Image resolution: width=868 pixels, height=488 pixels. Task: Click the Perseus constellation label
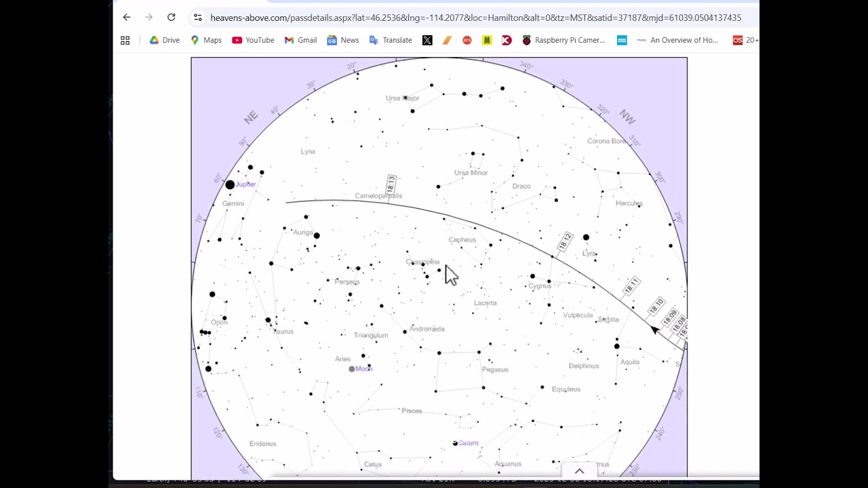click(347, 282)
